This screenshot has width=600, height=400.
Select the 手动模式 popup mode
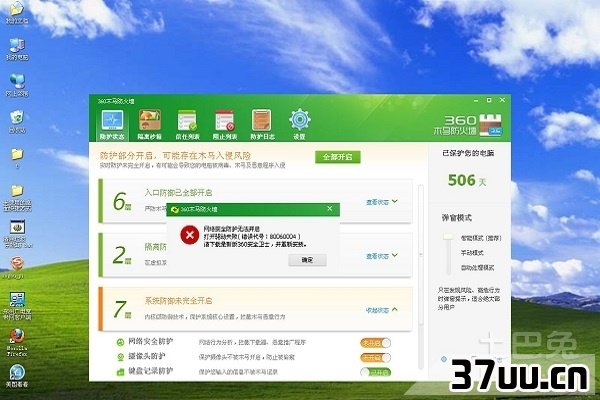[472, 253]
